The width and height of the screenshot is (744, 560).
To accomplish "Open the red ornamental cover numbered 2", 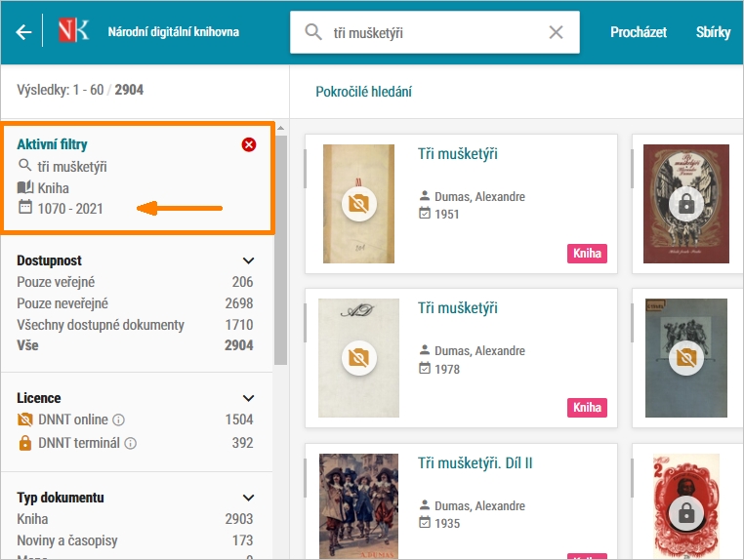I will [686, 506].
